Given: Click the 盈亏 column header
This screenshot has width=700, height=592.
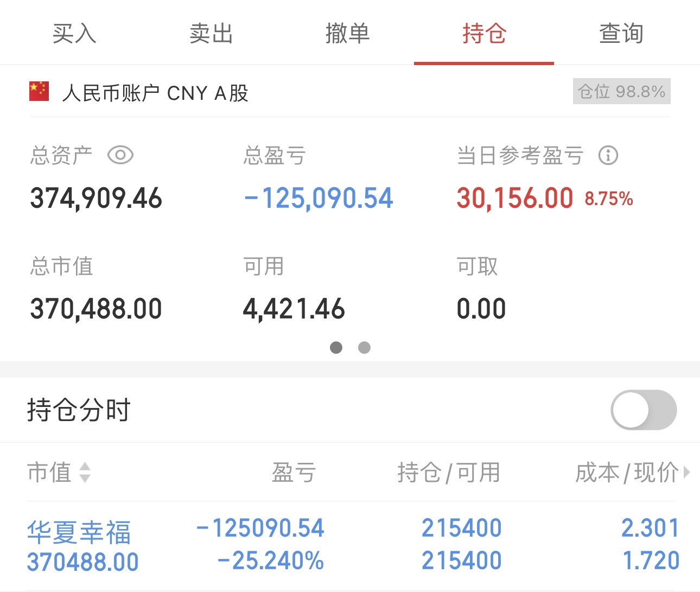Looking at the screenshot, I should pyautogui.click(x=294, y=472).
